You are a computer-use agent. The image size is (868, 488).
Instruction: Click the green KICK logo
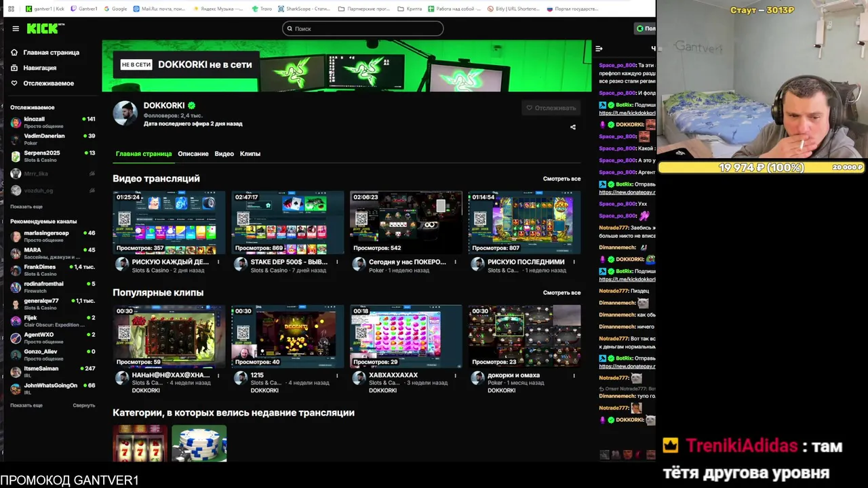tap(45, 28)
